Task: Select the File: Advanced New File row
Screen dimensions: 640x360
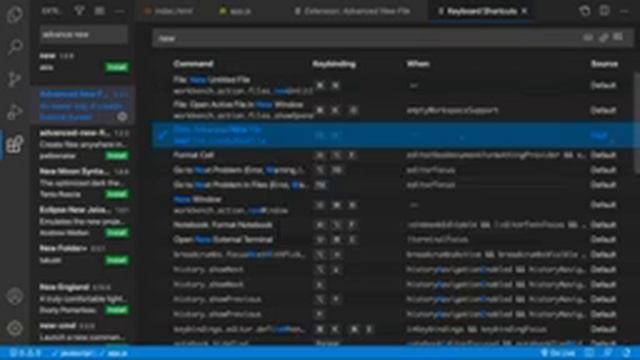Action: 395,135
